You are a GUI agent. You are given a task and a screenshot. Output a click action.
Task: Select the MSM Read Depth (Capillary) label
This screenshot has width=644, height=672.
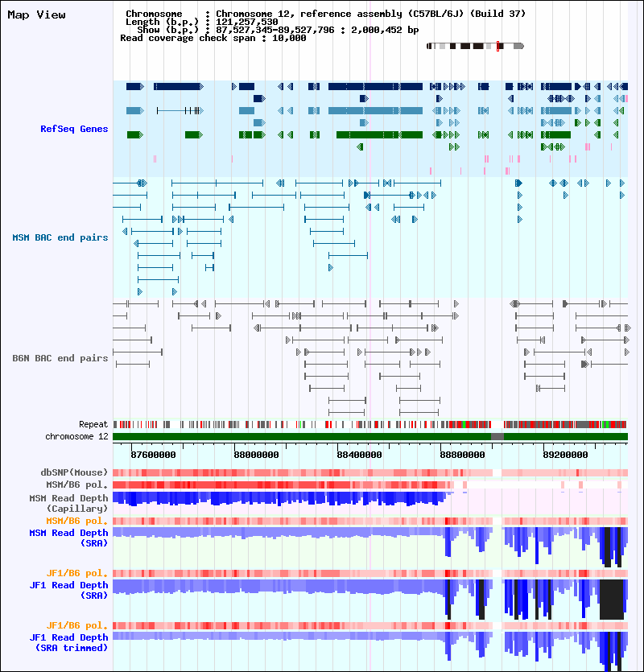coord(68,503)
